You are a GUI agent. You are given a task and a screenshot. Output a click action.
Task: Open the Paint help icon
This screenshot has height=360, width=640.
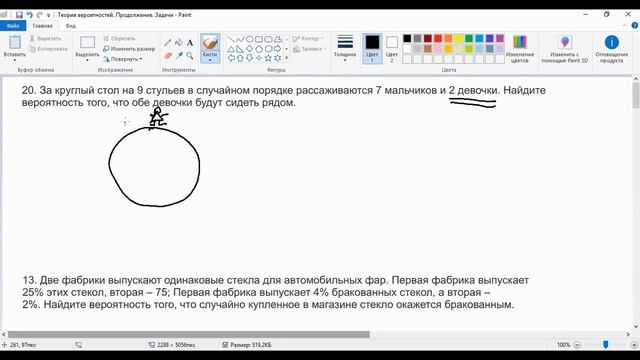(x=635, y=26)
